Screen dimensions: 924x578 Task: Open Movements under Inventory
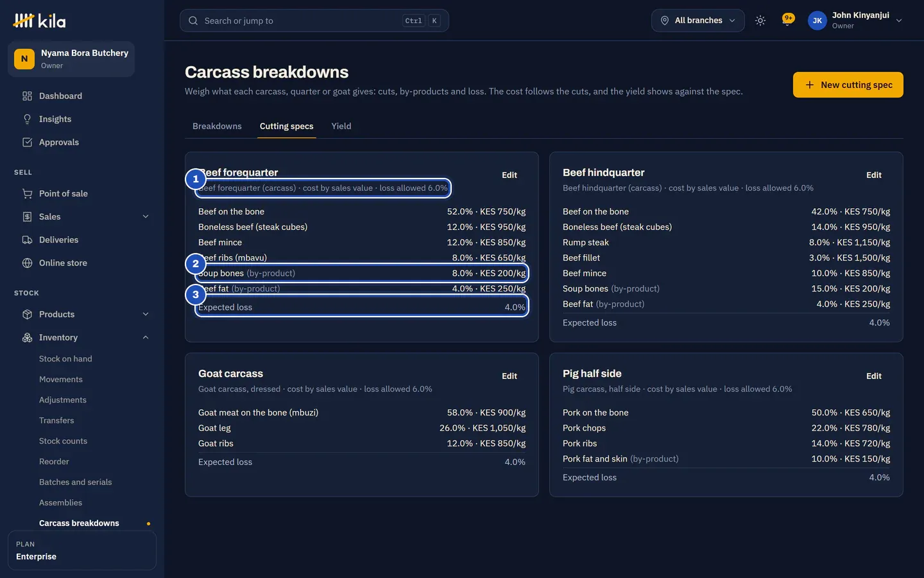pos(61,380)
